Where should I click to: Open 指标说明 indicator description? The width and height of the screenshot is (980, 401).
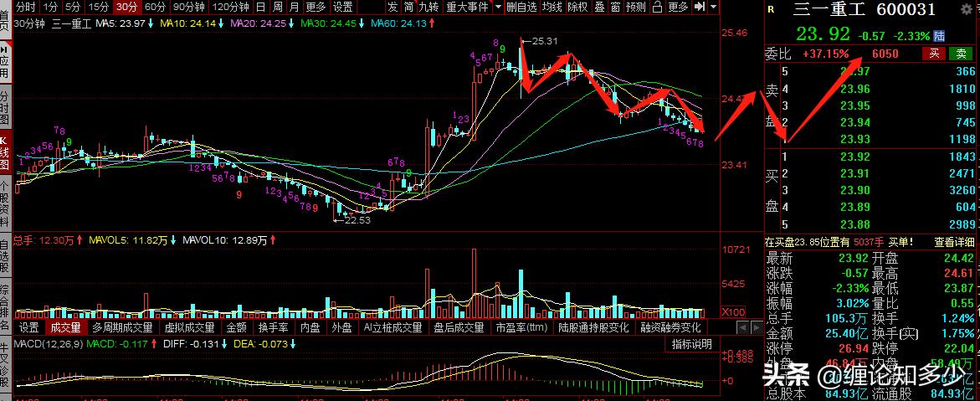(x=692, y=343)
